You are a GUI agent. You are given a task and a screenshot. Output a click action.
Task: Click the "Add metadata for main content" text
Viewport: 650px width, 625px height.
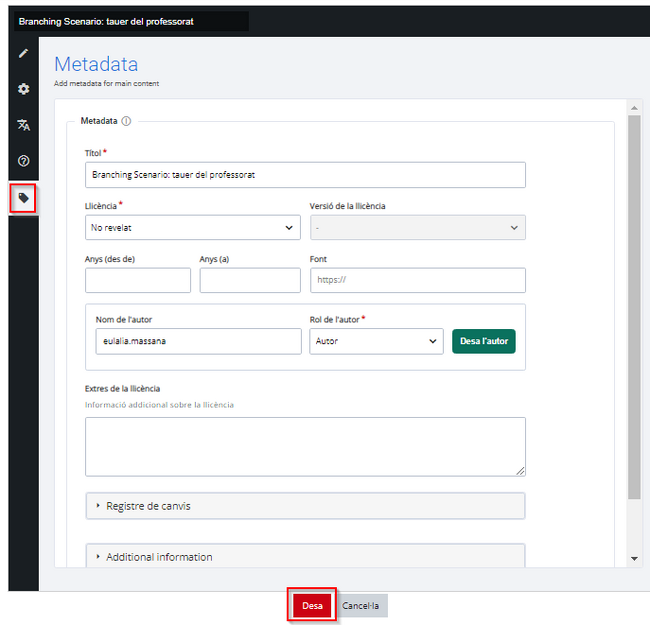tap(107, 83)
